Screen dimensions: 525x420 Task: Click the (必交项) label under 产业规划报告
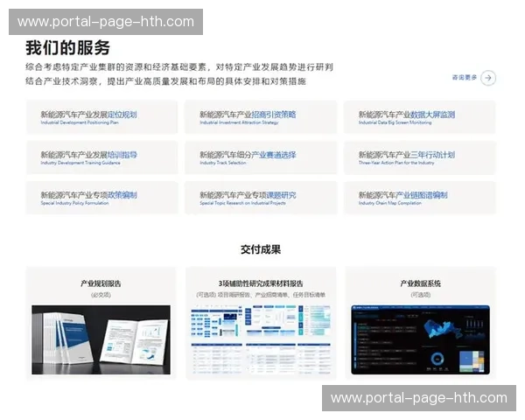(x=101, y=295)
